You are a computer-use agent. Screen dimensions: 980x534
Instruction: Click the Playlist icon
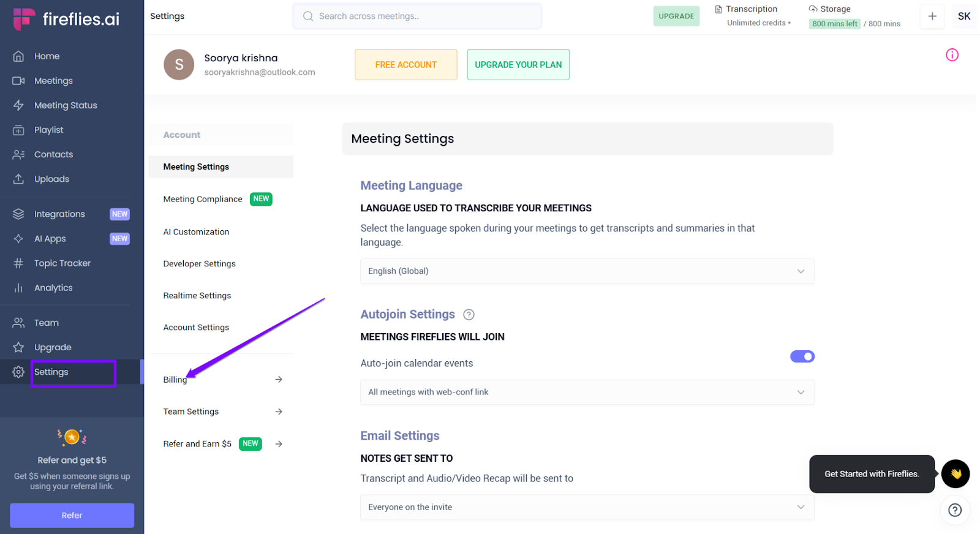click(18, 130)
